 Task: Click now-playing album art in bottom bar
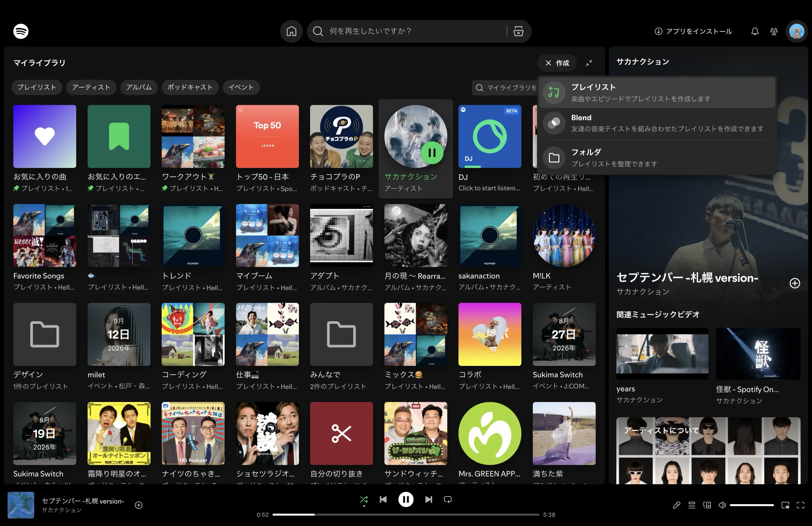[x=21, y=505]
